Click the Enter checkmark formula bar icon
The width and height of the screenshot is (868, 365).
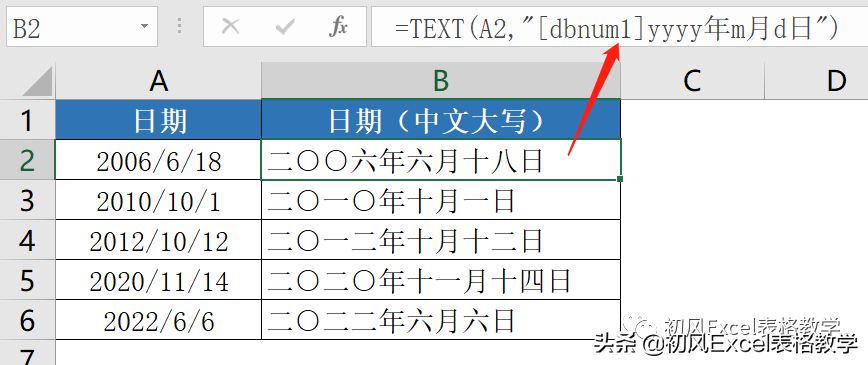pos(285,26)
